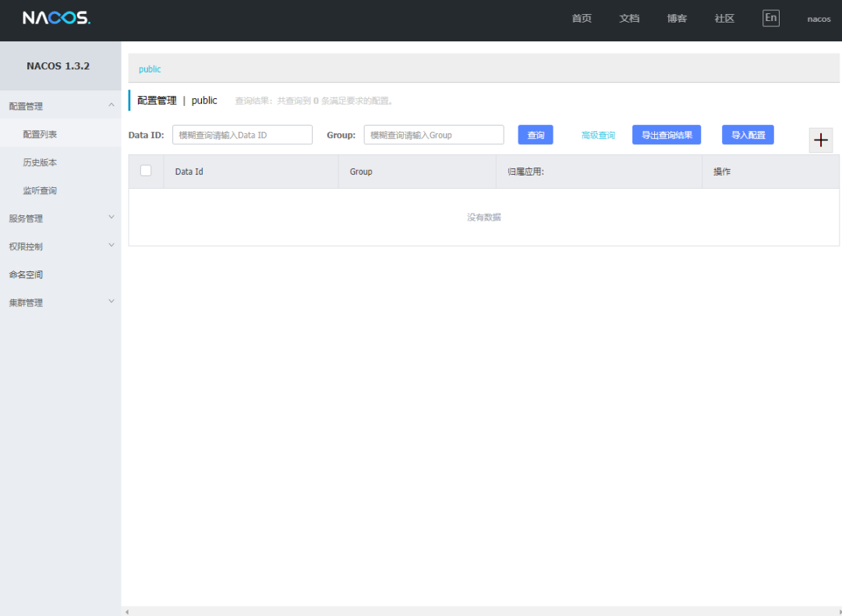842x616 pixels.
Task: Click the Data ID input field
Action: [x=242, y=134]
